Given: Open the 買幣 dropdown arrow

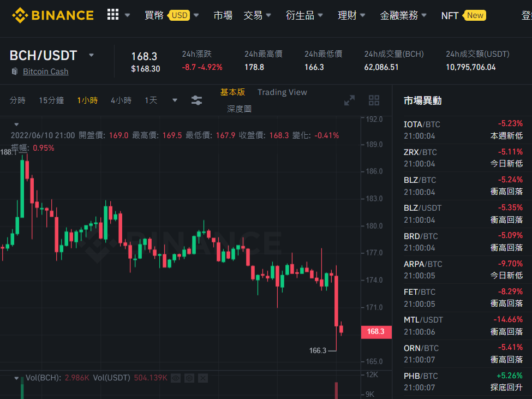Looking at the screenshot, I should 196,15.
